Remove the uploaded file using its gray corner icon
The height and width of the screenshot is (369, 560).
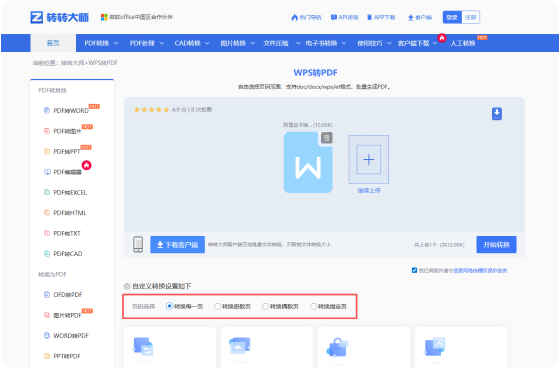326,138
